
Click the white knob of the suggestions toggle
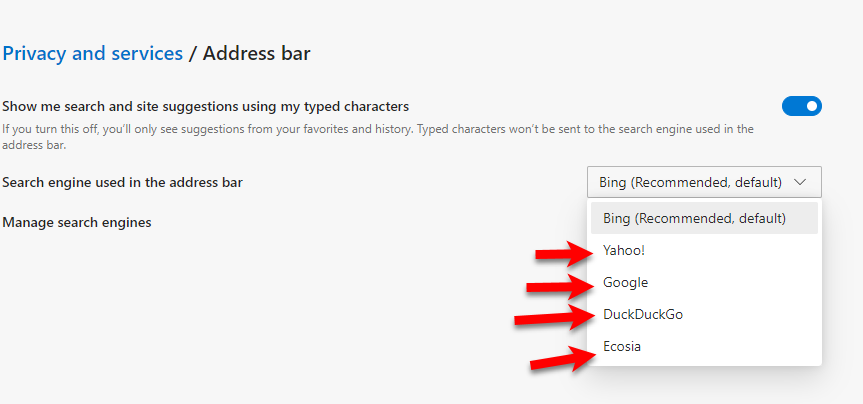click(811, 106)
